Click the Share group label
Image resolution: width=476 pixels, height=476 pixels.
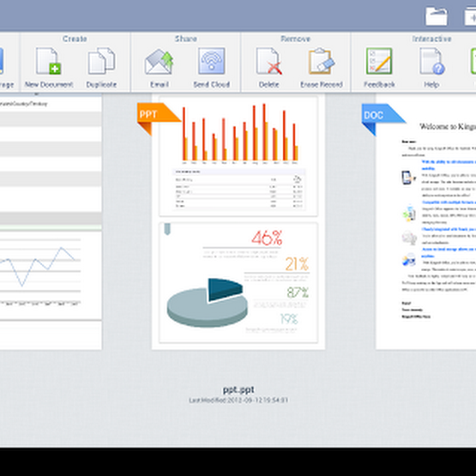[x=186, y=39]
